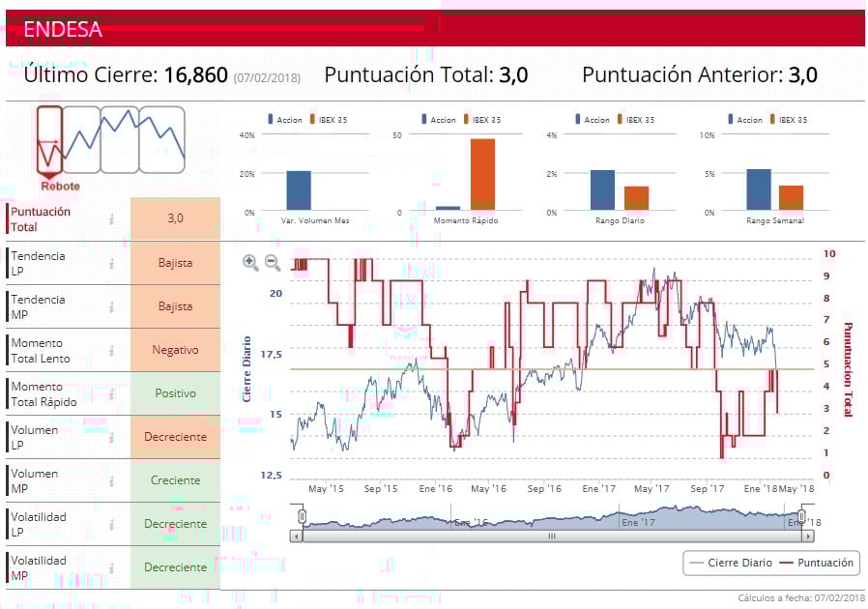Click the Volumen MP row label

(x=35, y=481)
